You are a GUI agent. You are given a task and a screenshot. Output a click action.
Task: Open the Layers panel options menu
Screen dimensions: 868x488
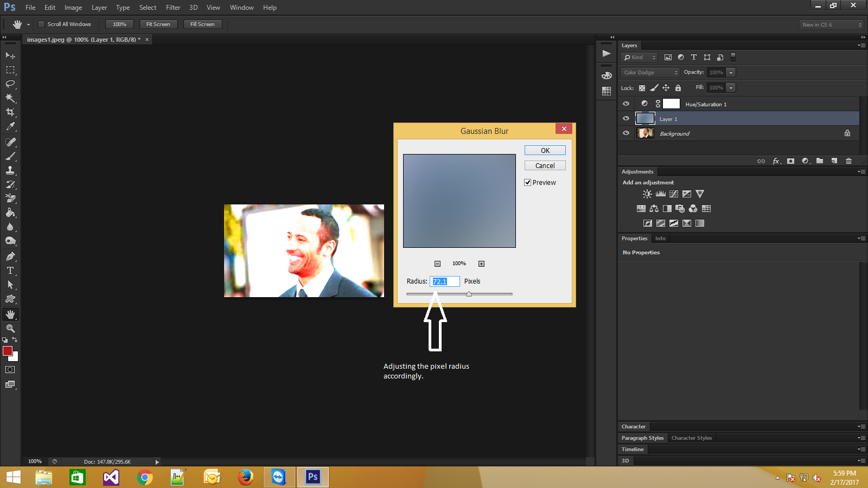point(861,45)
